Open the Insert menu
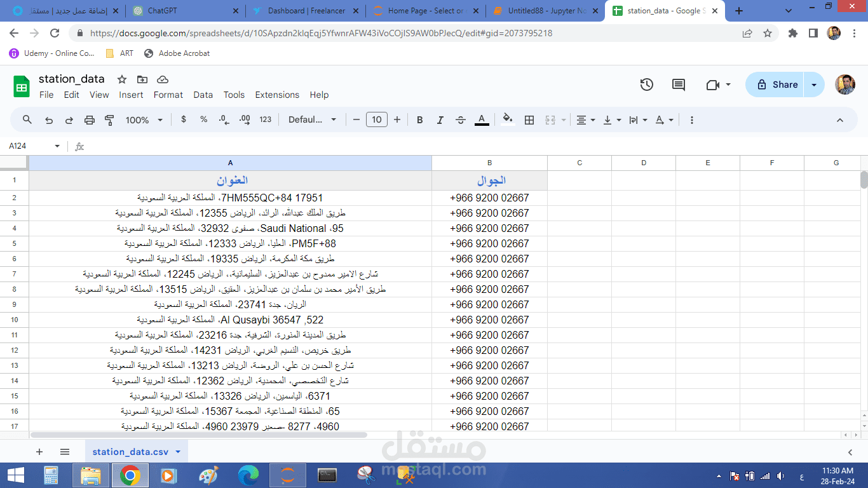Viewport: 868px width, 488px height. click(131, 95)
